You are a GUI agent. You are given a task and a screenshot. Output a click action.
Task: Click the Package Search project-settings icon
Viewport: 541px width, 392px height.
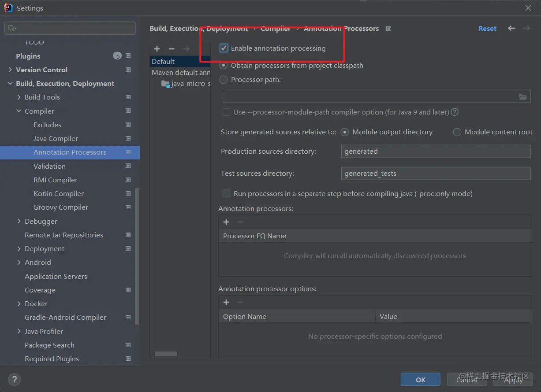pyautogui.click(x=128, y=345)
